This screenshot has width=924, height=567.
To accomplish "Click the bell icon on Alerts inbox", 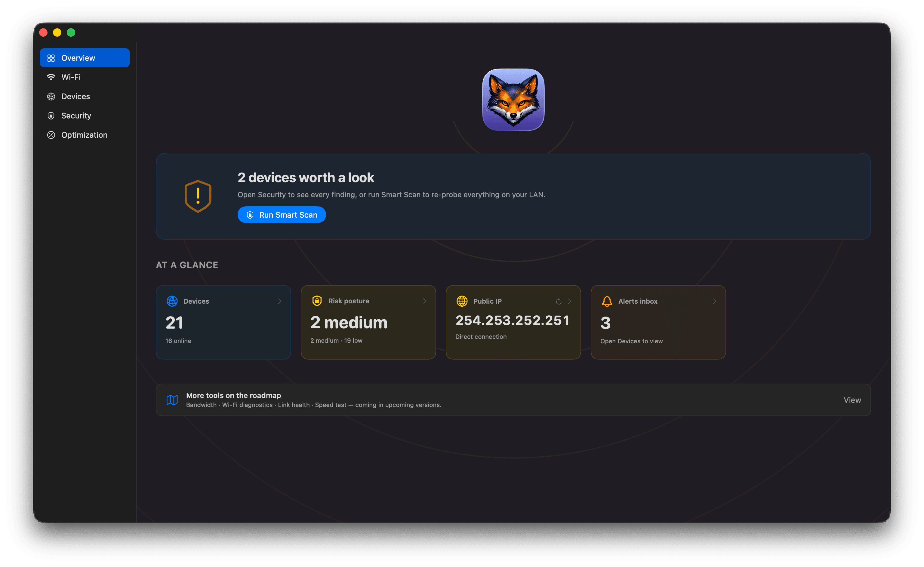I will click(607, 301).
